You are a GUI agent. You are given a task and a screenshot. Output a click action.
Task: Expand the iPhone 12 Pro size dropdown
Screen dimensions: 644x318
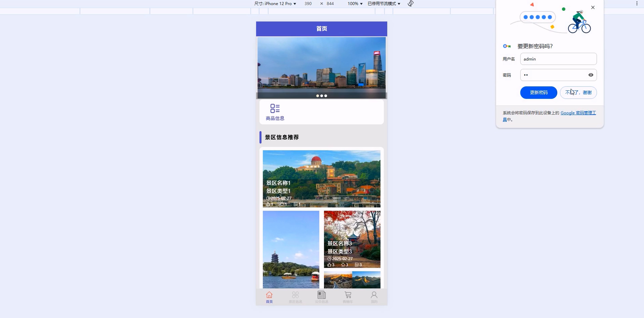pyautogui.click(x=275, y=4)
